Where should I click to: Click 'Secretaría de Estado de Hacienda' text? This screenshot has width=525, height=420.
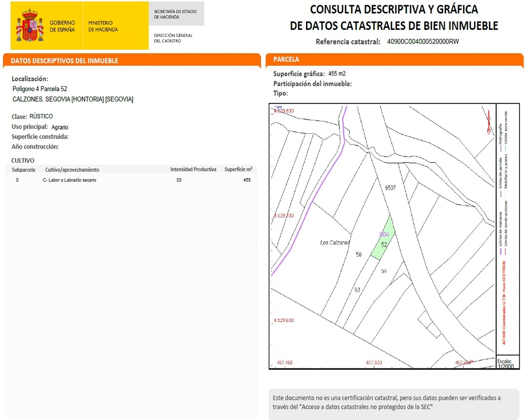pos(175,14)
